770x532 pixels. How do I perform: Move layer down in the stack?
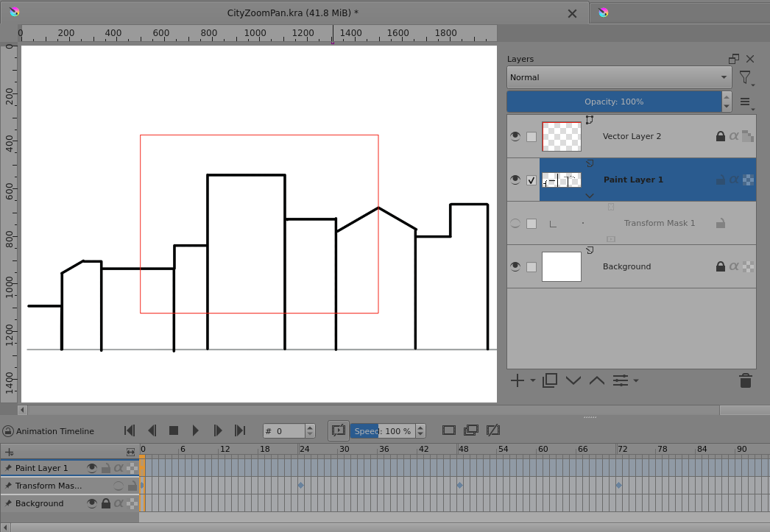tap(573, 380)
